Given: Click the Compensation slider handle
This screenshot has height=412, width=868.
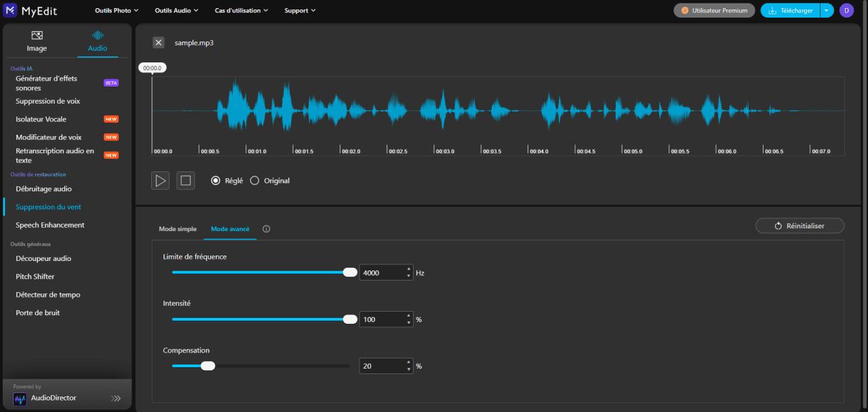Looking at the screenshot, I should point(208,366).
